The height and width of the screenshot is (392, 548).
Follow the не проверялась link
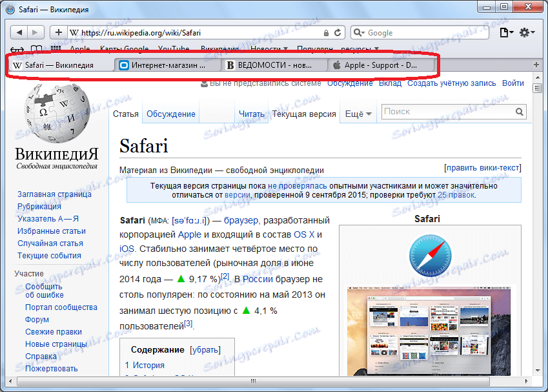(298, 186)
